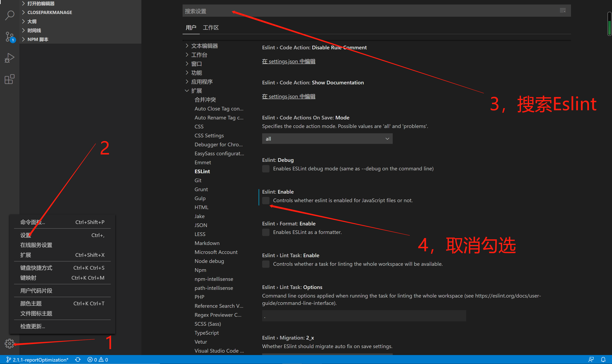The image size is (612, 364).
Task: Collapse the 扩展 settings group
Action: (x=193, y=91)
